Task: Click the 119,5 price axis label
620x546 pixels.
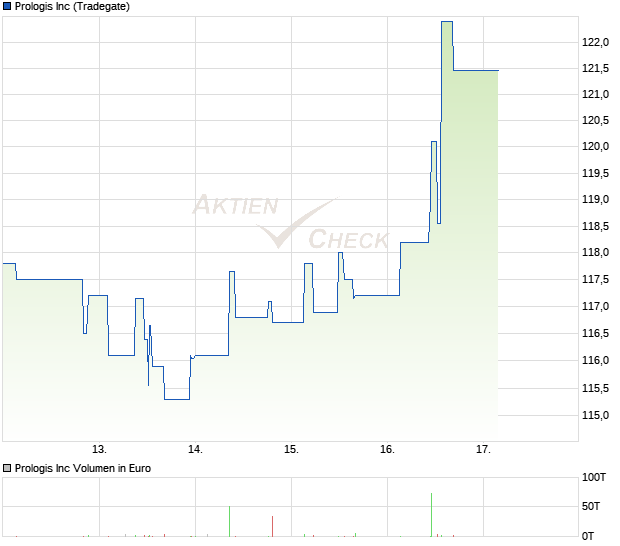Action: (x=595, y=173)
